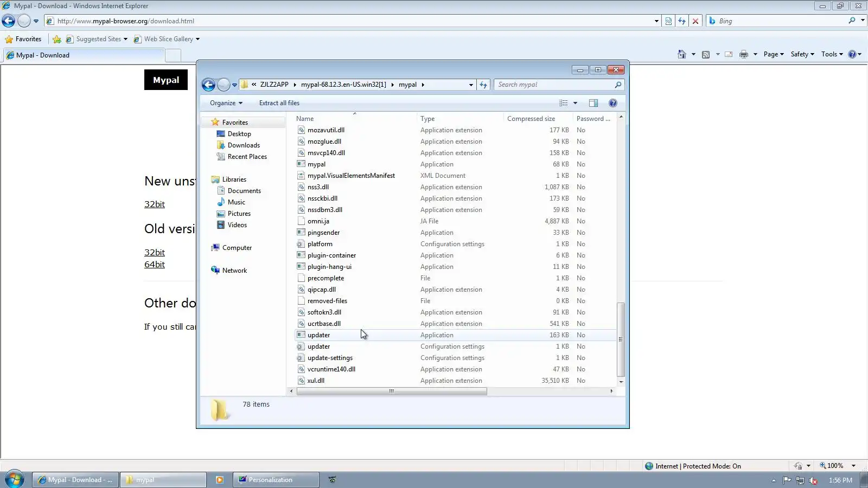The image size is (868, 488).
Task: Open the Web Slice Gallery dropdown
Action: [x=197, y=39]
